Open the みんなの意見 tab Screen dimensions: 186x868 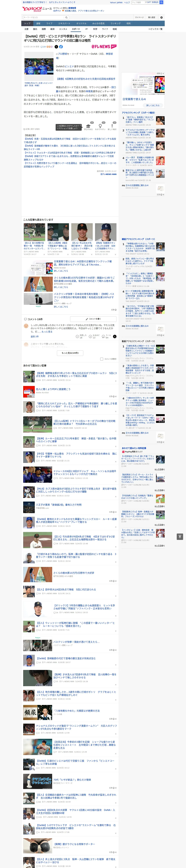pos(99,24)
